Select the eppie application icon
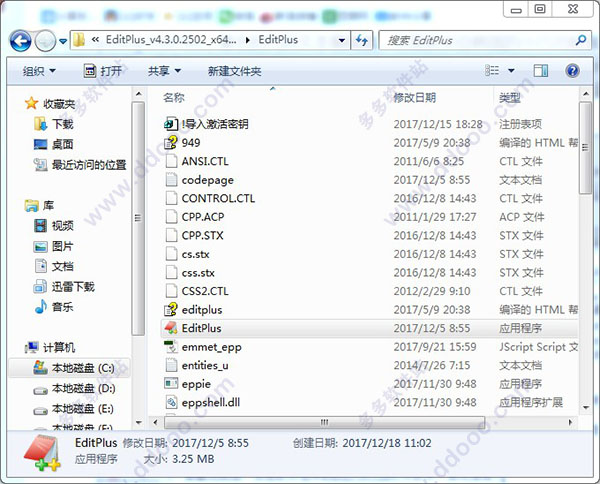This screenshot has height=484, width=600. point(171,383)
